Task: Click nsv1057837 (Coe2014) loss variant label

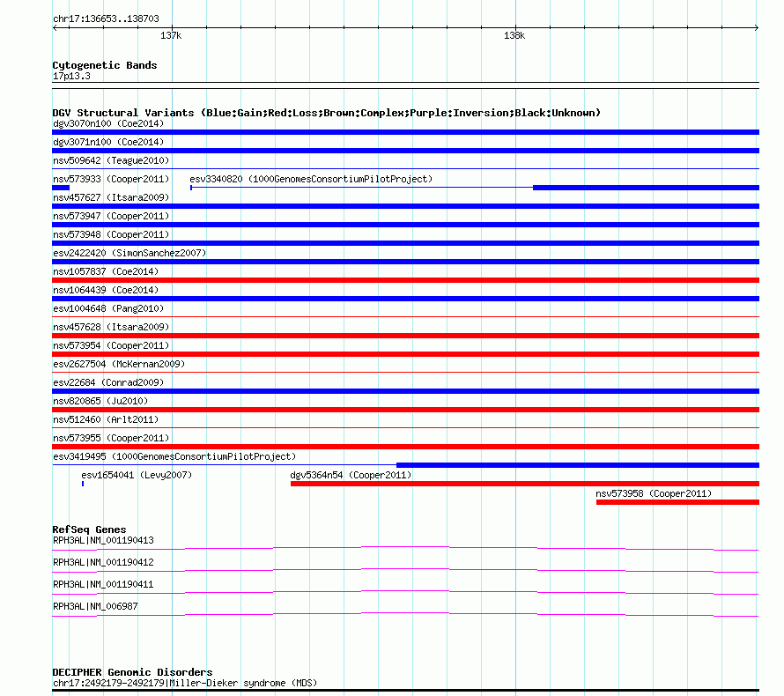Action: click(106, 271)
